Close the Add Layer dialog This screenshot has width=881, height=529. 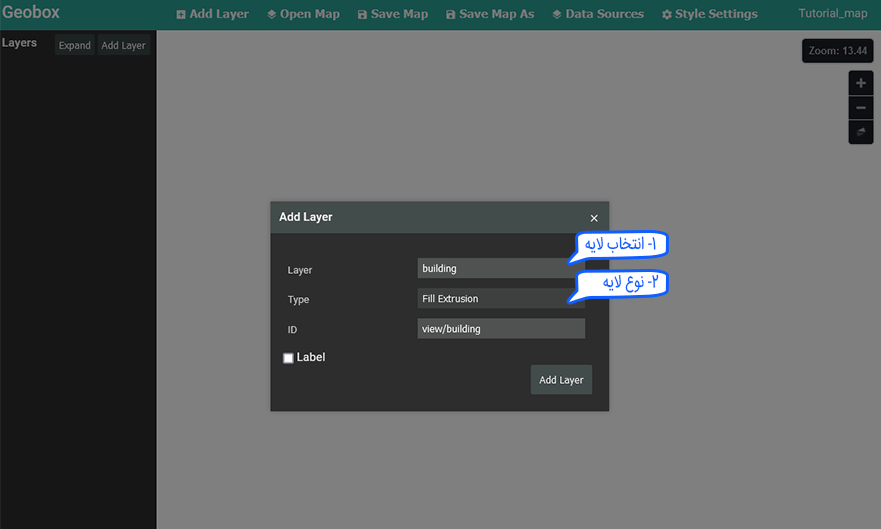(594, 218)
